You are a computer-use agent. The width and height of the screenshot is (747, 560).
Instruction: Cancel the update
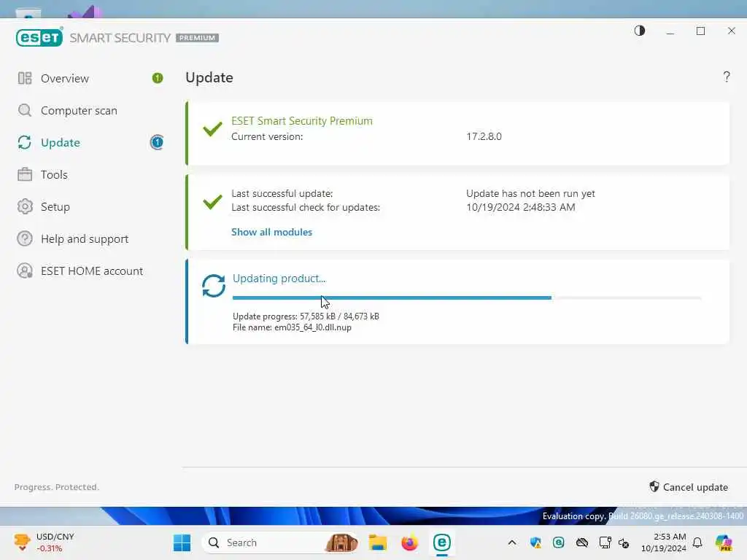point(689,487)
